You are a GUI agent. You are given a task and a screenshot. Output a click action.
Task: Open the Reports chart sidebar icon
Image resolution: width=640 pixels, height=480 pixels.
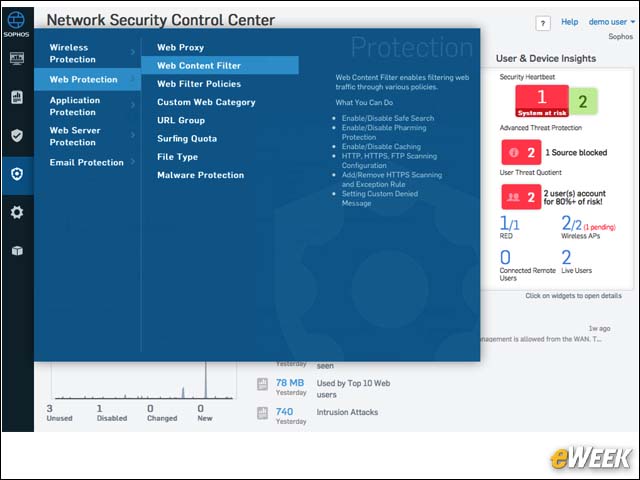coord(17,97)
